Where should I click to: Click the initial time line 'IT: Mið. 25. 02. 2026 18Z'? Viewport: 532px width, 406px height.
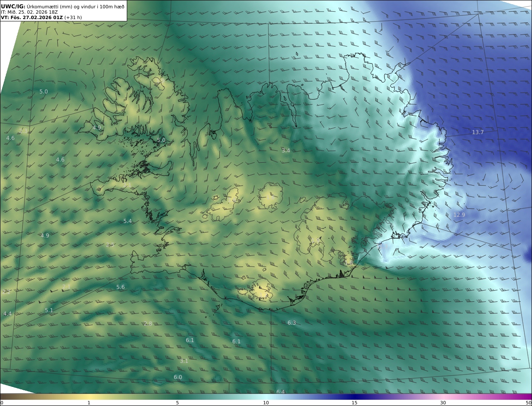(29, 12)
